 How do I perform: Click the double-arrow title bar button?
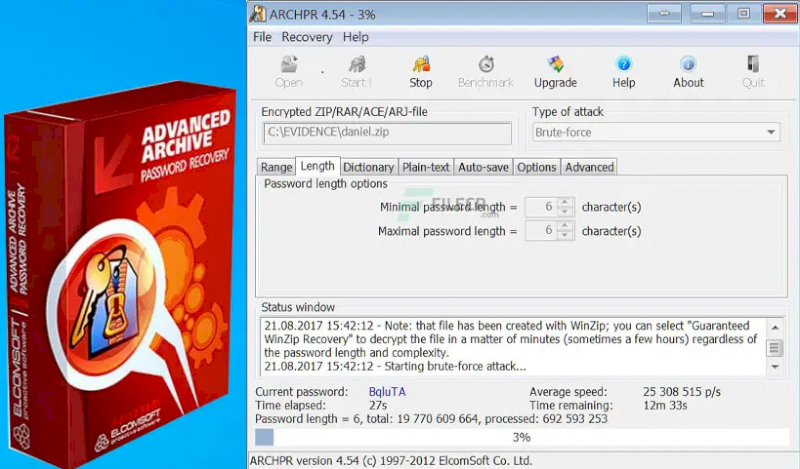click(x=664, y=13)
